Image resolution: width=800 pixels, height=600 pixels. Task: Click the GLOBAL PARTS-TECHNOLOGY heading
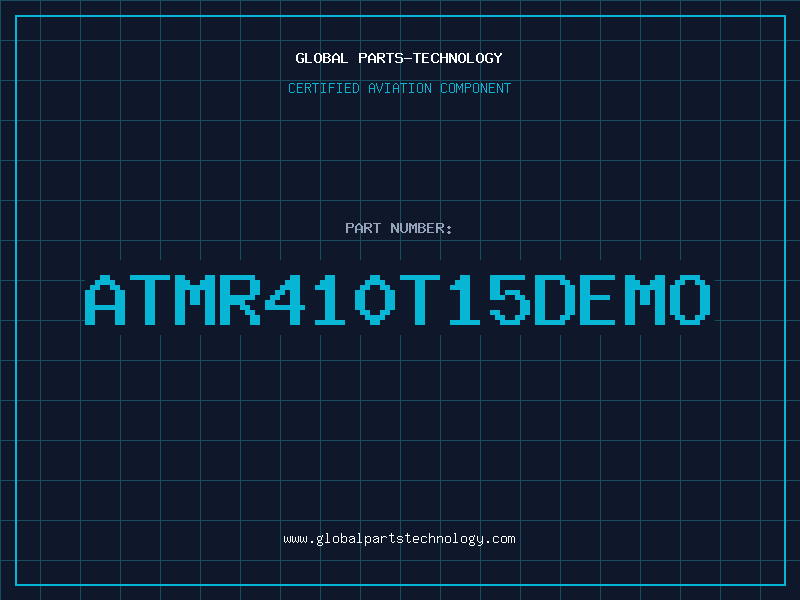click(x=399, y=58)
